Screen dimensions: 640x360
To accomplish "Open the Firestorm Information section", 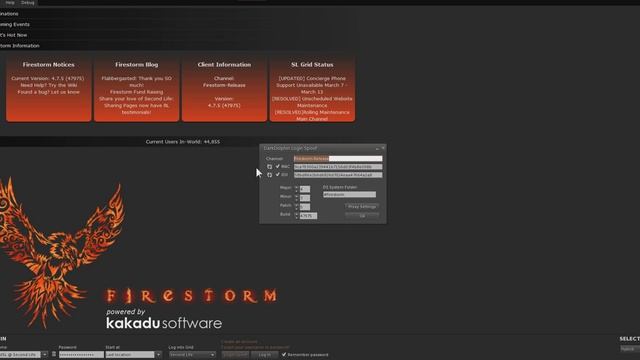I will pyautogui.click(x=20, y=46).
